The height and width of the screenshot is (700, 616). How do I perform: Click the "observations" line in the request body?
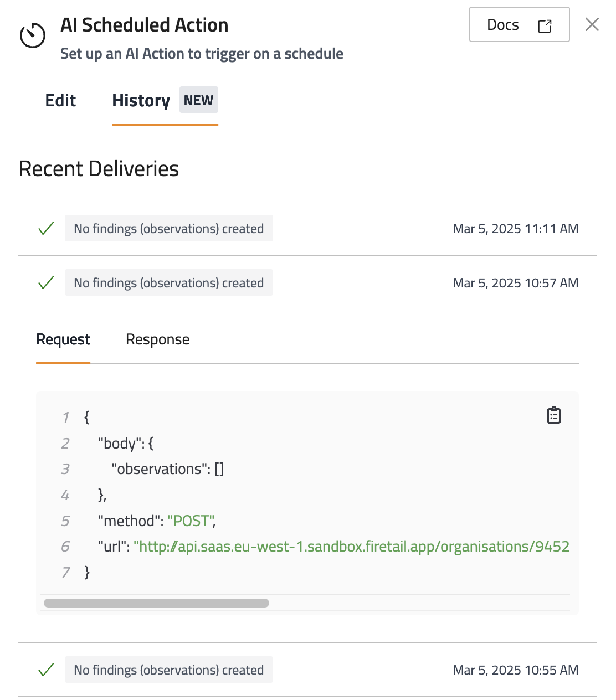tap(167, 469)
